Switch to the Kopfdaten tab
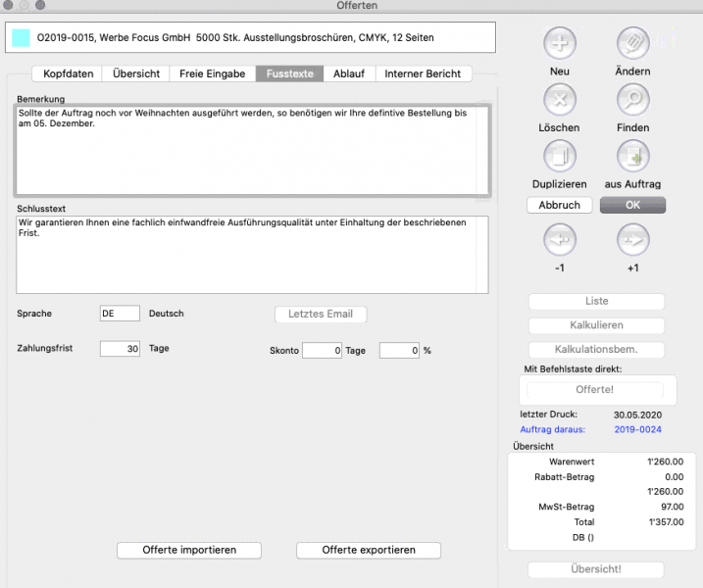 pos(67,73)
